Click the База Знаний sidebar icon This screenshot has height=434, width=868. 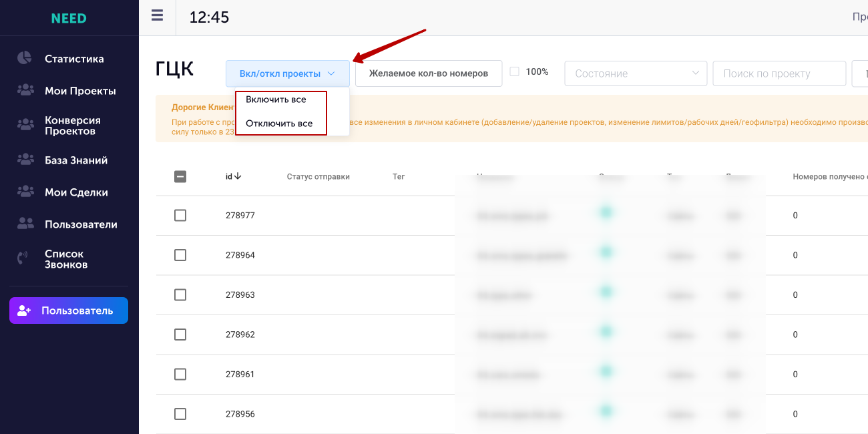25,159
